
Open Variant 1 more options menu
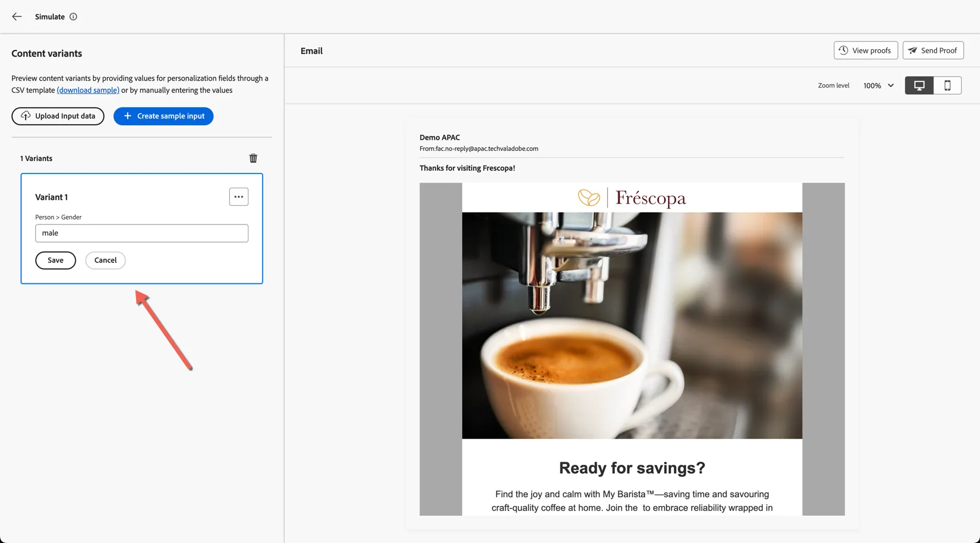click(x=239, y=197)
